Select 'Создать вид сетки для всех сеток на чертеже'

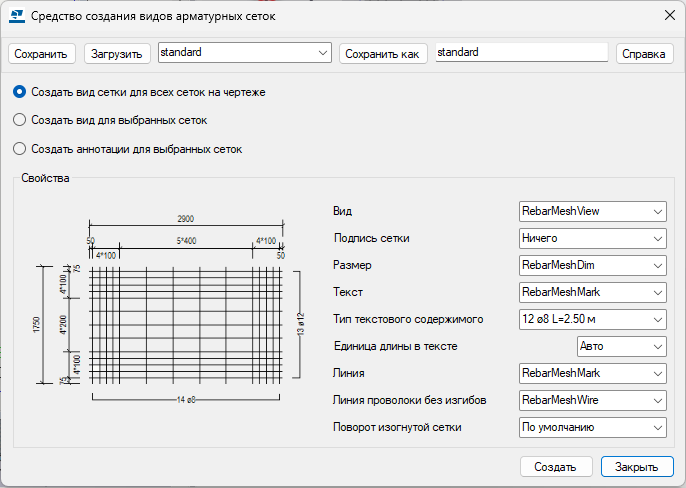[19, 91]
